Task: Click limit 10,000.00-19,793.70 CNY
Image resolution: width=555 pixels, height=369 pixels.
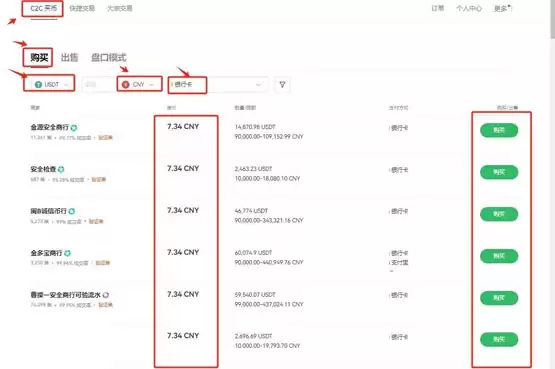Action: (267, 346)
